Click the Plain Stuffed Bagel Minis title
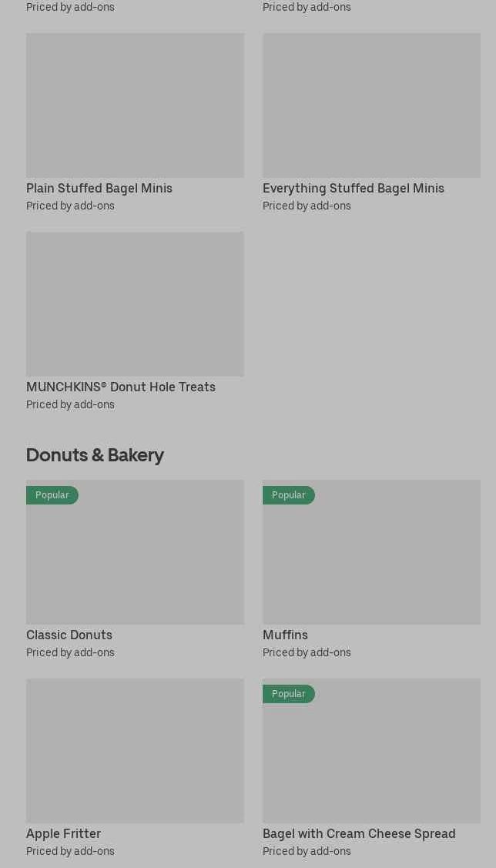This screenshot has width=496, height=868. pos(99,188)
